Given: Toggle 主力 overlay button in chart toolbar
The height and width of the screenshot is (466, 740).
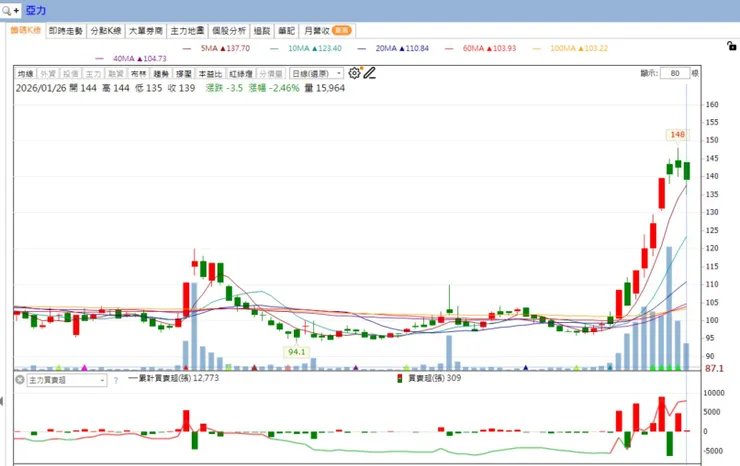Looking at the screenshot, I should point(93,74).
